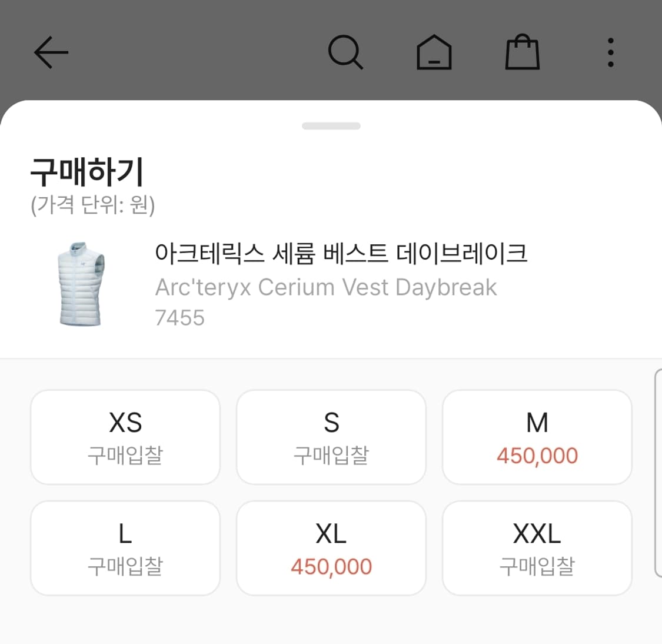
Task: Open the shopping bag icon
Action: coord(521,51)
